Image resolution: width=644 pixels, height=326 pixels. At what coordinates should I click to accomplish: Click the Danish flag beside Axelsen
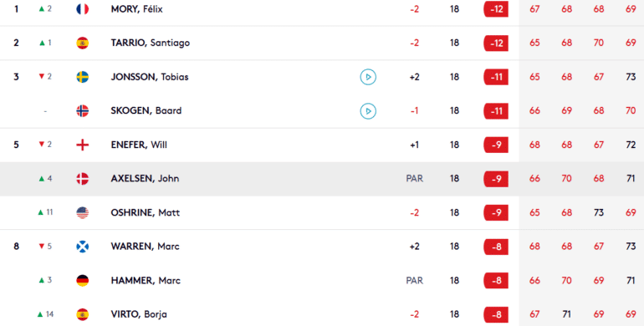[x=83, y=179]
